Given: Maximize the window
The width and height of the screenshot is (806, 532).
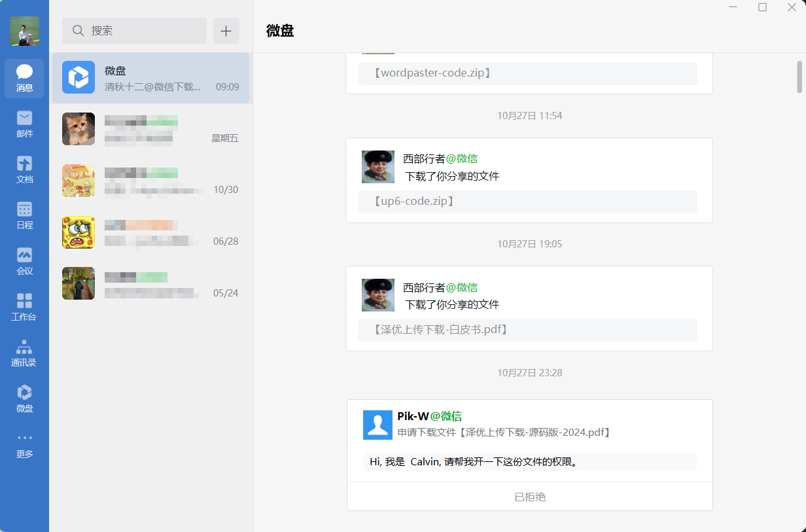Looking at the screenshot, I should (762, 7).
